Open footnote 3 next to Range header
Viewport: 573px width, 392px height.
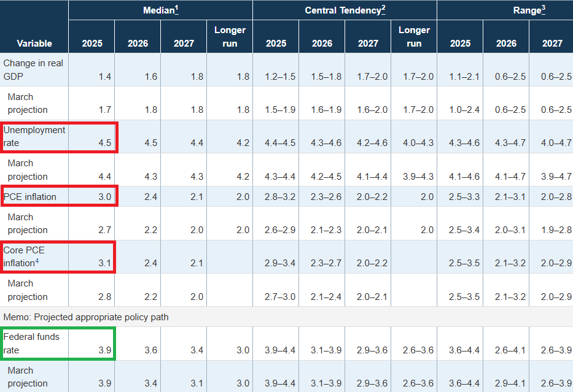click(543, 9)
